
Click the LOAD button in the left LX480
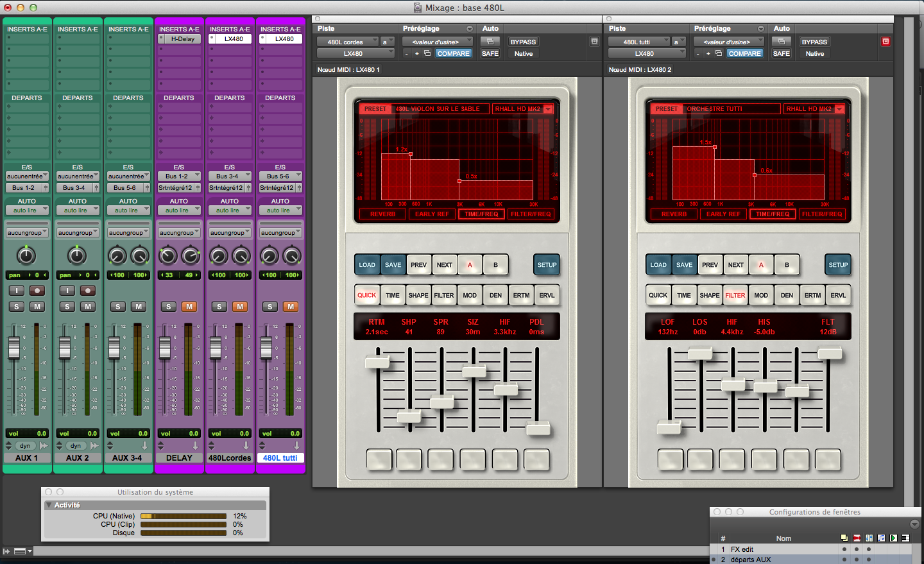368,264
